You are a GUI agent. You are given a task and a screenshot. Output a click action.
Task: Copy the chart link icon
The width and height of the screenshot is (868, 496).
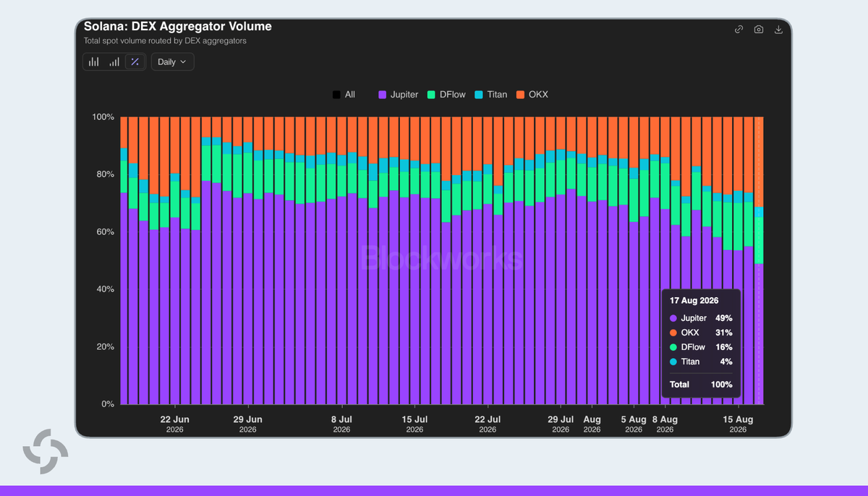pyautogui.click(x=739, y=30)
